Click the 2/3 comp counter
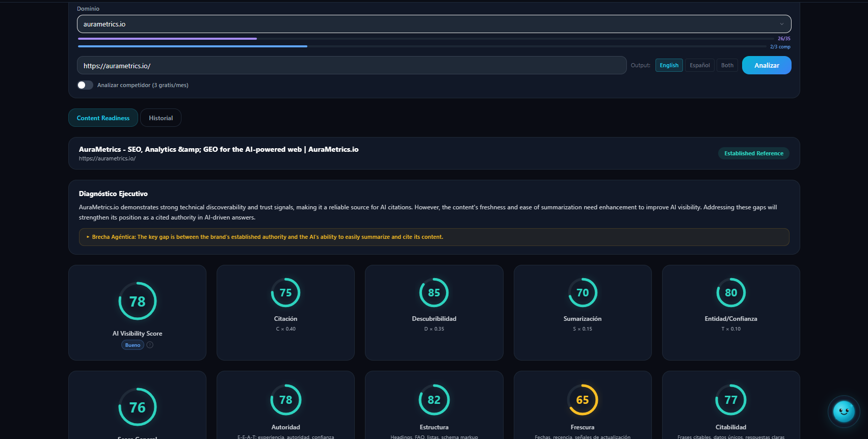The image size is (868, 439). [780, 47]
